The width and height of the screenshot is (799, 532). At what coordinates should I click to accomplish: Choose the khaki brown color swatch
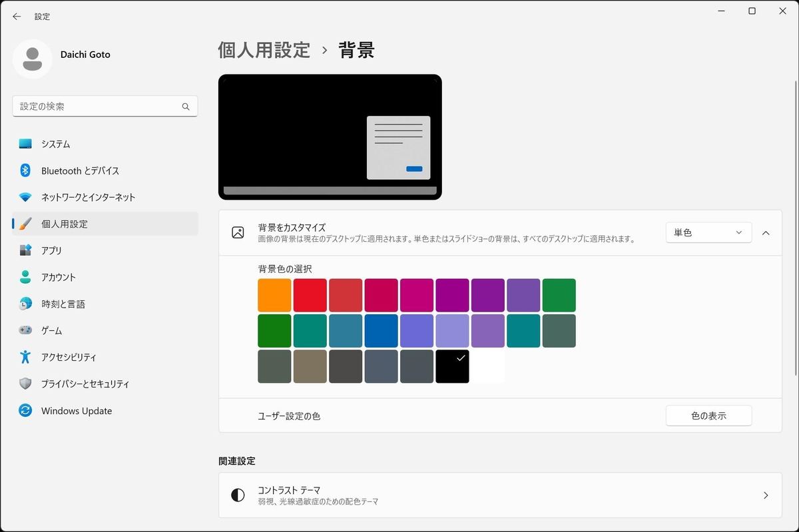coord(310,366)
